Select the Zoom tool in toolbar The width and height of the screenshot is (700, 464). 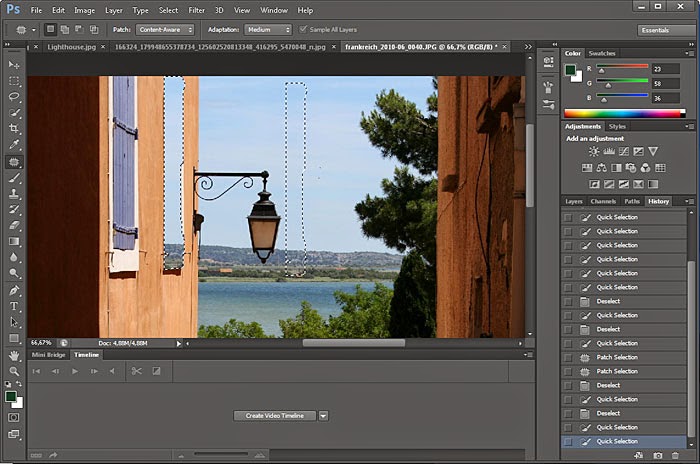[x=14, y=371]
